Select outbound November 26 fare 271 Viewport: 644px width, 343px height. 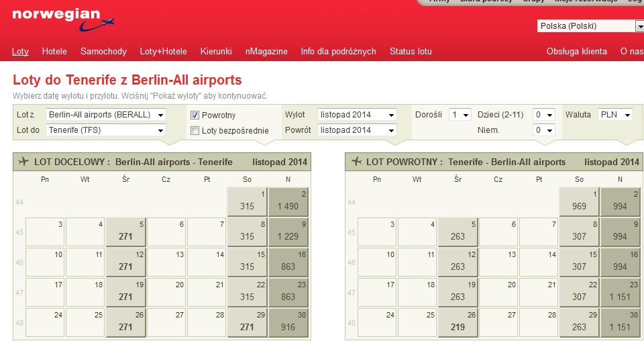point(125,323)
